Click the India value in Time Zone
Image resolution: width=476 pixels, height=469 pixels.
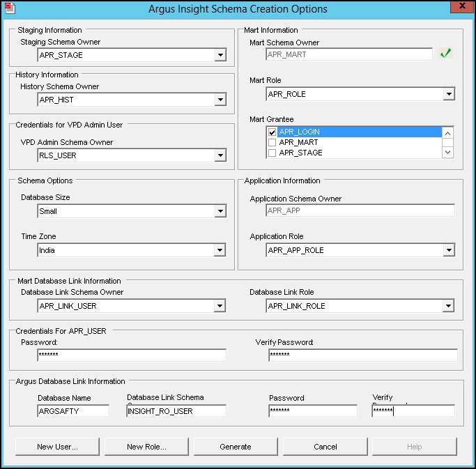[x=47, y=250]
